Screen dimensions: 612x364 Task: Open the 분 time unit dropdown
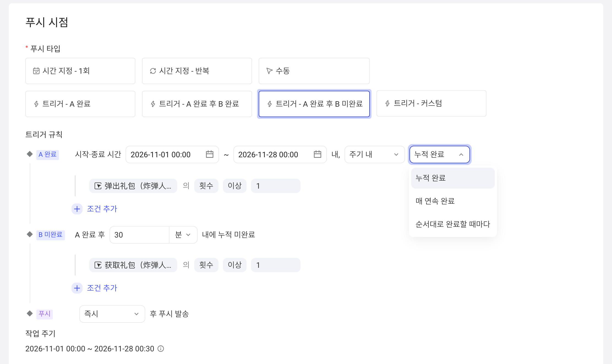183,235
